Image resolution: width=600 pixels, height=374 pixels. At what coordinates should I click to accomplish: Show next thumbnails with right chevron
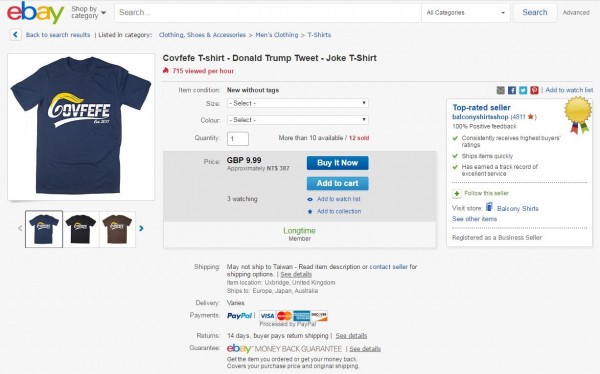141,229
